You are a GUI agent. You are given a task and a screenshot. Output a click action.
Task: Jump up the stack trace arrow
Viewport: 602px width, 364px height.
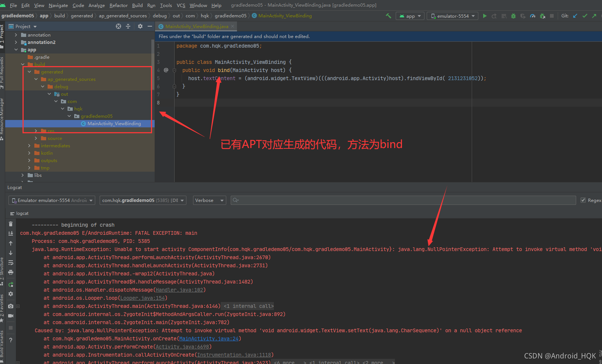coord(11,243)
